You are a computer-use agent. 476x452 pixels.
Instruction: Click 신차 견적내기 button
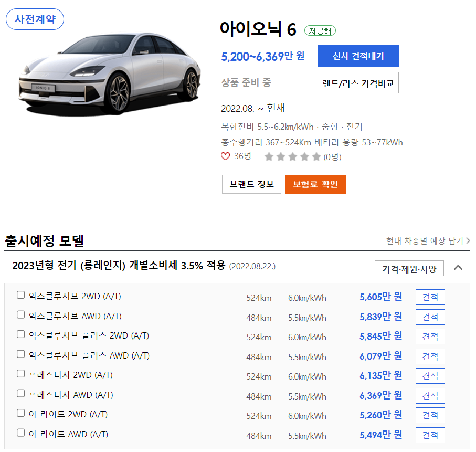(x=358, y=56)
